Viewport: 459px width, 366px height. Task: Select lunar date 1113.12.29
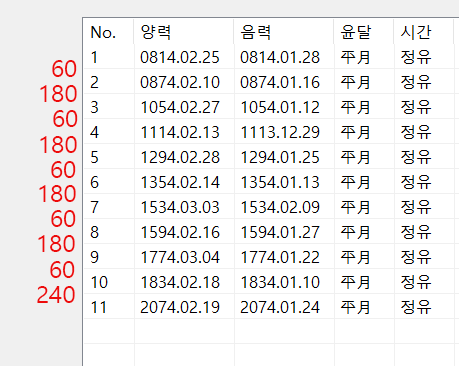(280, 132)
